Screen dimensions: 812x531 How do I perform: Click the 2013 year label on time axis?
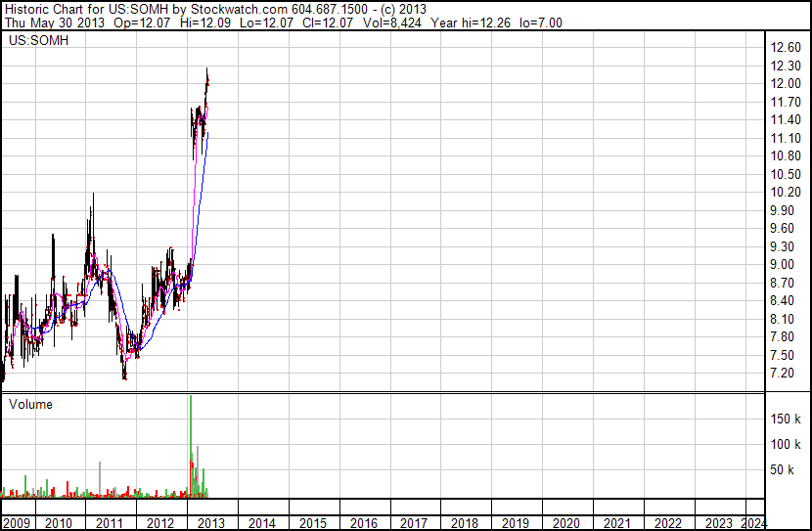(x=211, y=523)
